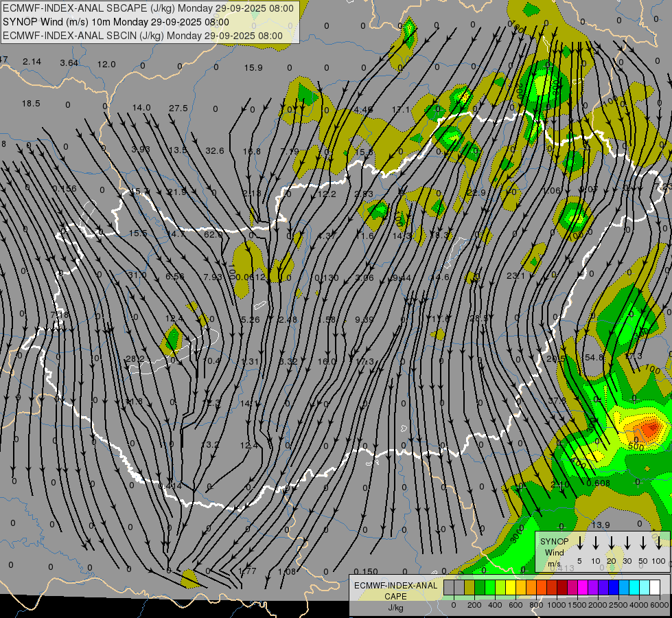
Task: Click the '3.64' value on map
Action: click(69, 63)
